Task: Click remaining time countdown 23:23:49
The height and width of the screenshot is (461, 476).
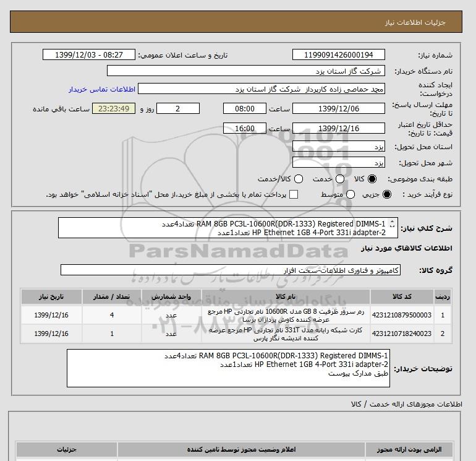Action: 114,108
